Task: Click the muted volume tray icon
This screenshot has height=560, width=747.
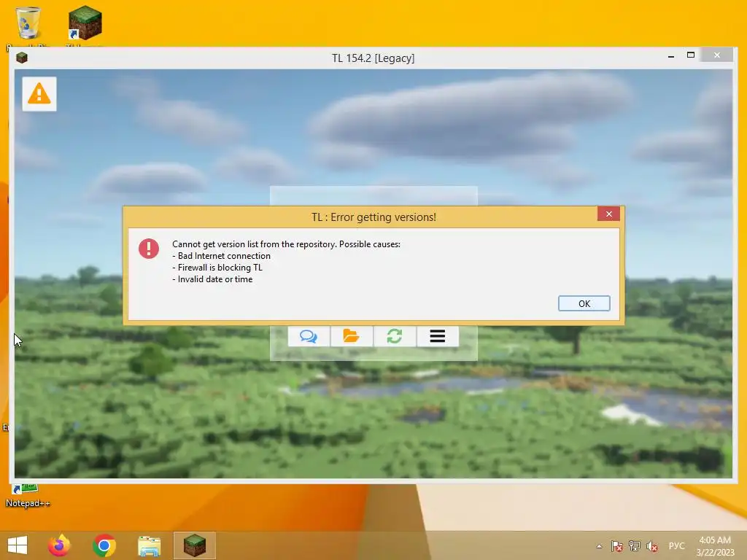Action: [652, 546]
